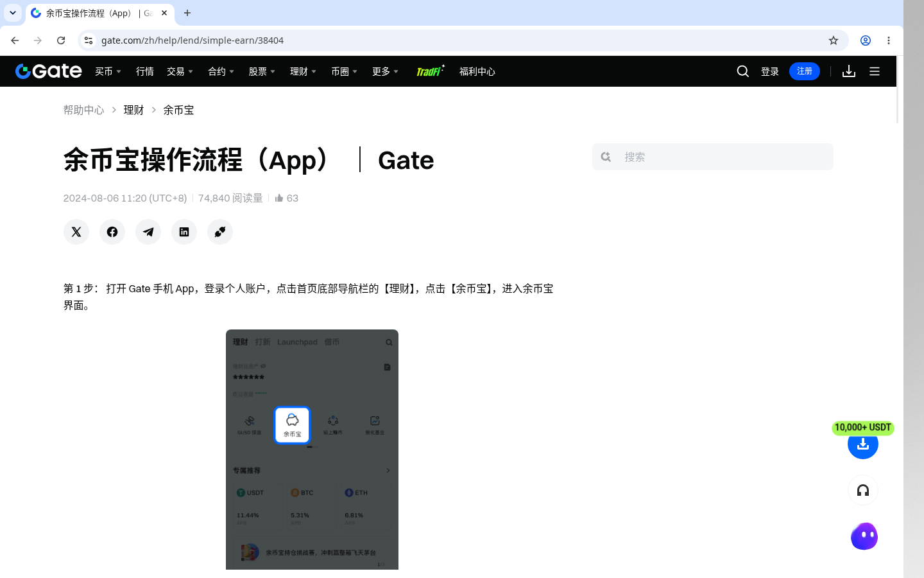Screen dimensions: 924x578
Task: Go to 余币宝 breadcrumb link
Action: pyautogui.click(x=178, y=110)
